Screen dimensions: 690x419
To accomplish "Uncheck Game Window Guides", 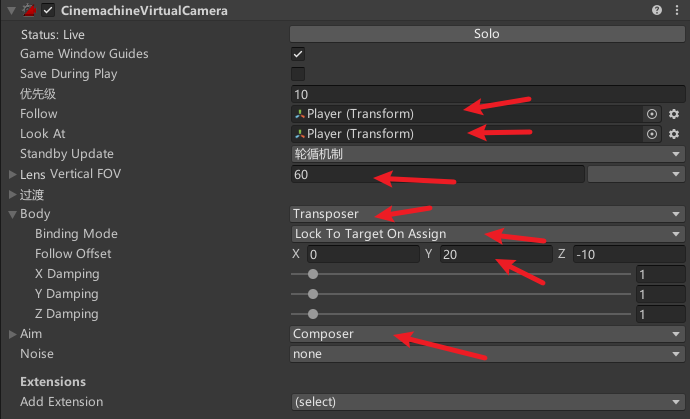I will tap(298, 54).
